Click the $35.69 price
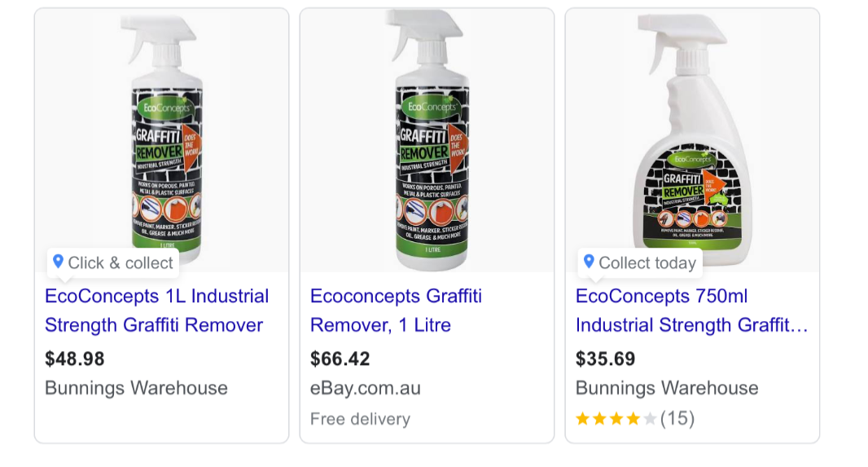This screenshot has height=467, width=868. tap(606, 359)
